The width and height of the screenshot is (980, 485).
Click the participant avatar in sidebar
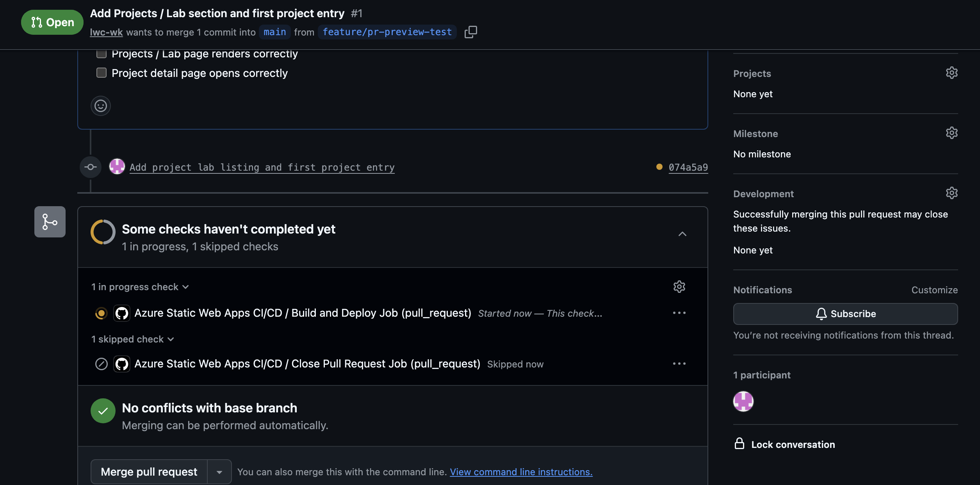[x=743, y=401]
